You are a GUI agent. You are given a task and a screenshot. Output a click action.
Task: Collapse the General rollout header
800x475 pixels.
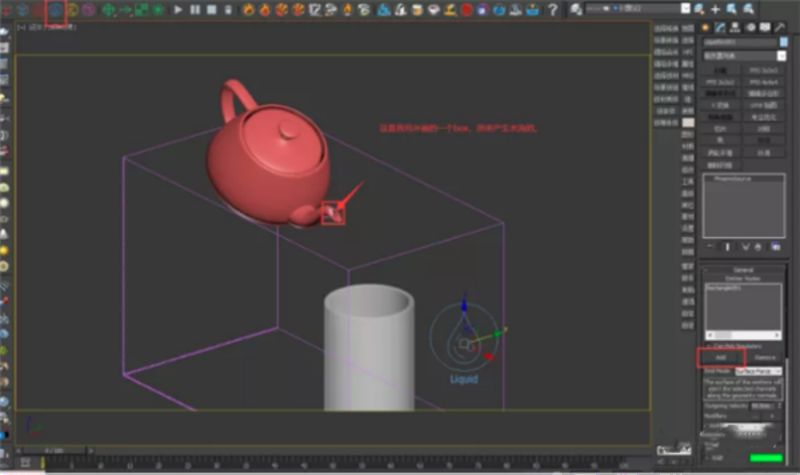(741, 269)
